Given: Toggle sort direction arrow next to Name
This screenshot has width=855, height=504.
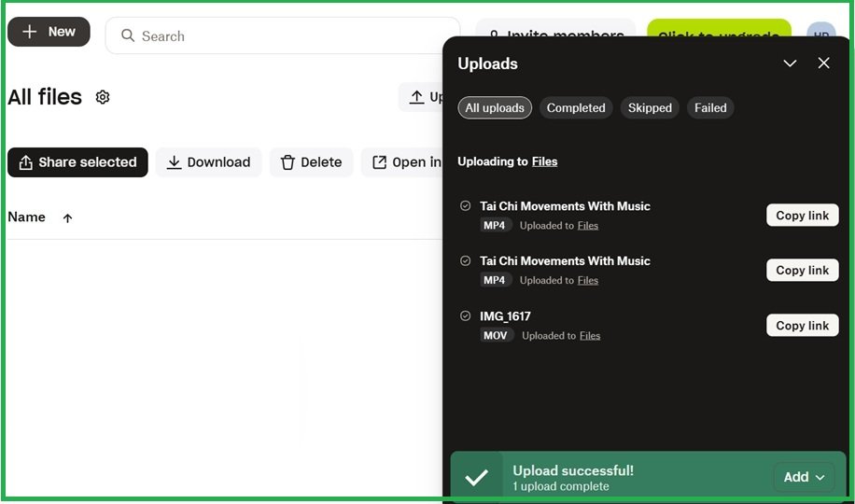Looking at the screenshot, I should coord(67,218).
